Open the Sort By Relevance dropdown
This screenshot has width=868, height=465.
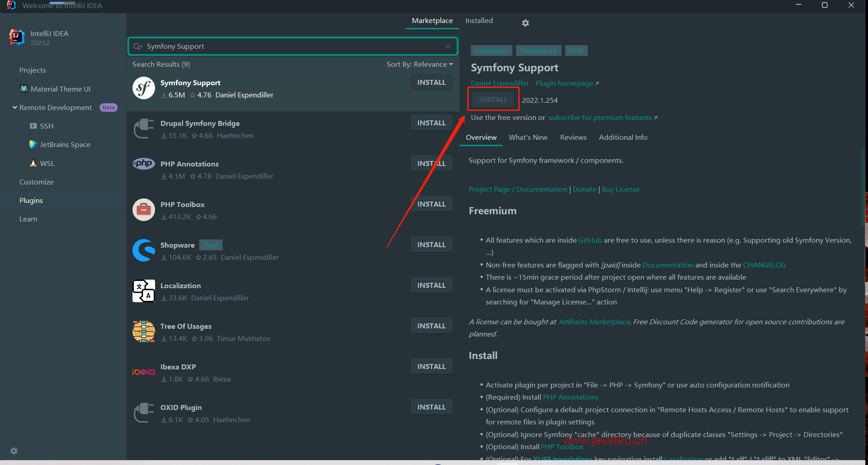(419, 64)
